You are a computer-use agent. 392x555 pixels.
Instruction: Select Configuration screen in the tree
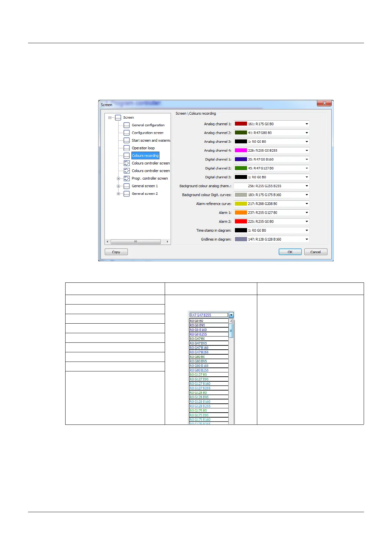(148, 133)
